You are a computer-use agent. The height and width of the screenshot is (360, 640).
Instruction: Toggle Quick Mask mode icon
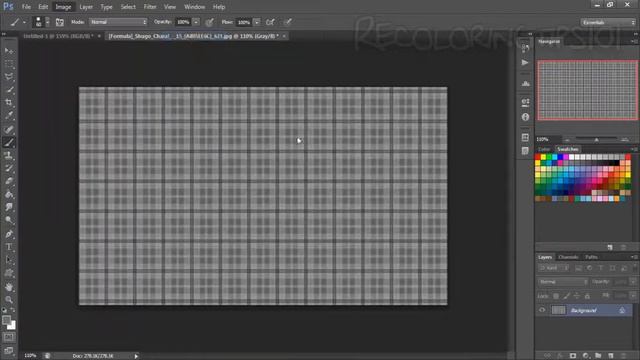[x=9, y=338]
